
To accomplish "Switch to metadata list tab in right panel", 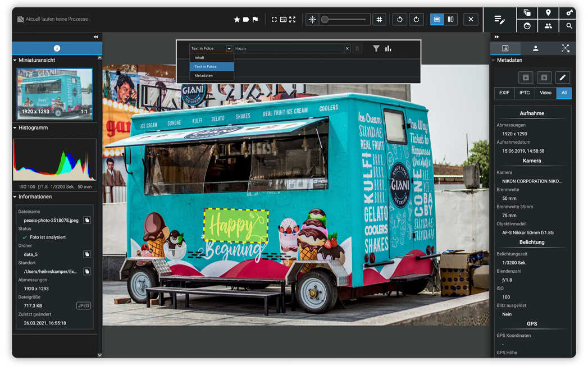I will click(x=505, y=48).
